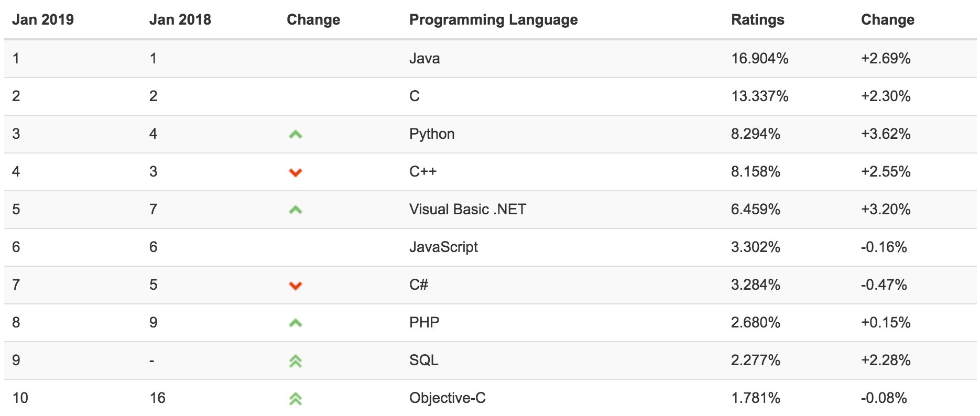Click the red down arrow beside C++
The image size is (980, 416).
(x=296, y=172)
